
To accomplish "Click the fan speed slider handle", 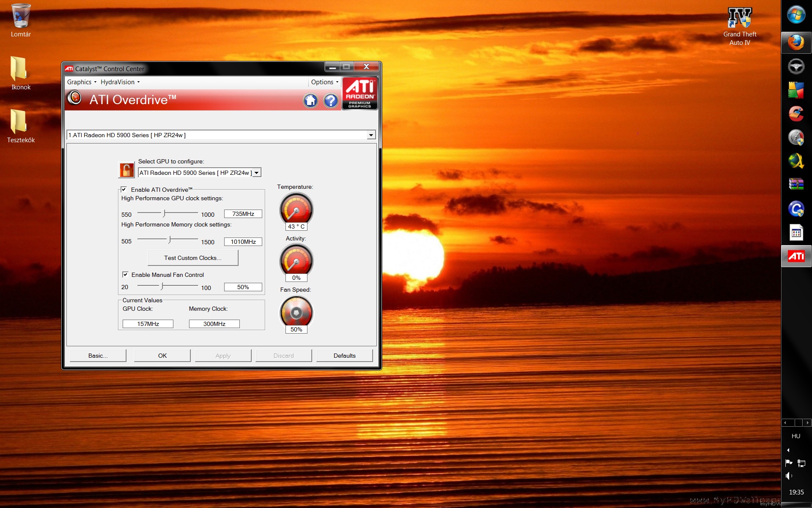I will click(x=162, y=287).
